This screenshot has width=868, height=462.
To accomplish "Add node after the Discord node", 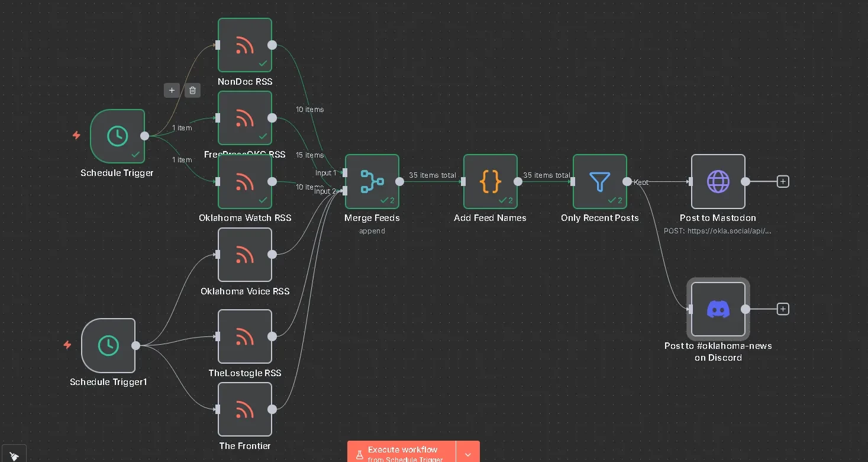I will click(783, 309).
